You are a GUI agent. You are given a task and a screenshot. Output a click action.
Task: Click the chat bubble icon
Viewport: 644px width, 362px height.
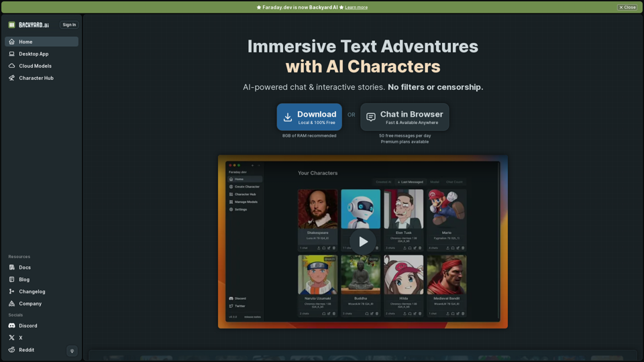[x=371, y=117]
